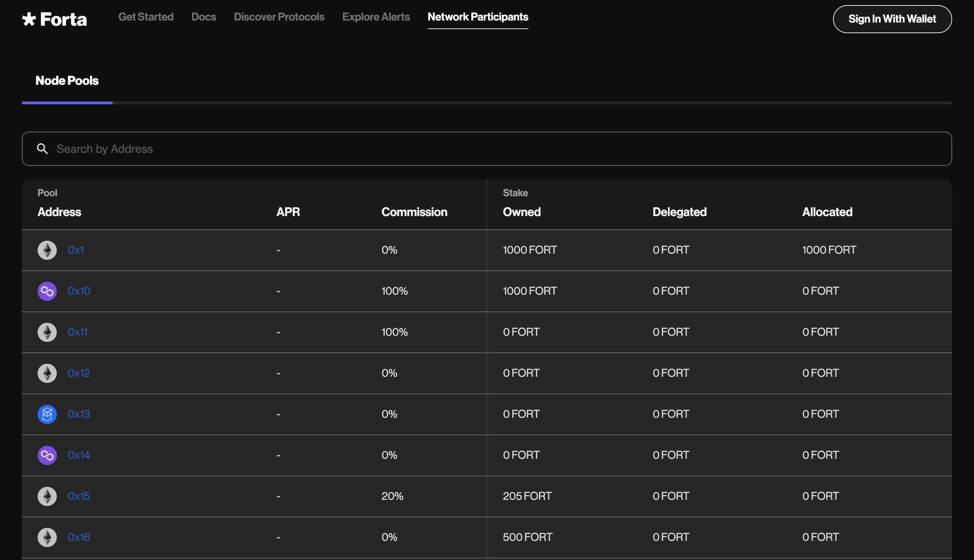Click the Ethereum icon beside 0x16

(x=47, y=537)
